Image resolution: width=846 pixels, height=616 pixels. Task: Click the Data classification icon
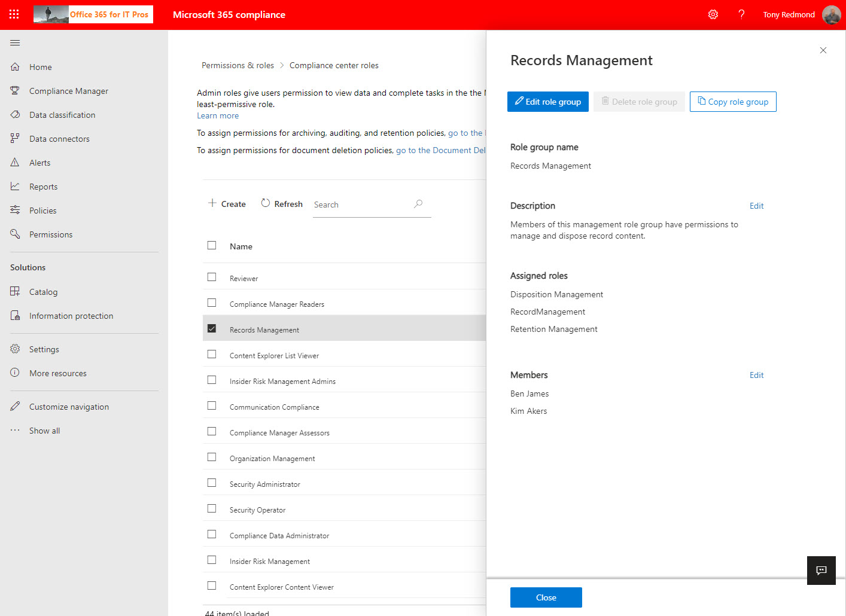pyautogui.click(x=15, y=114)
